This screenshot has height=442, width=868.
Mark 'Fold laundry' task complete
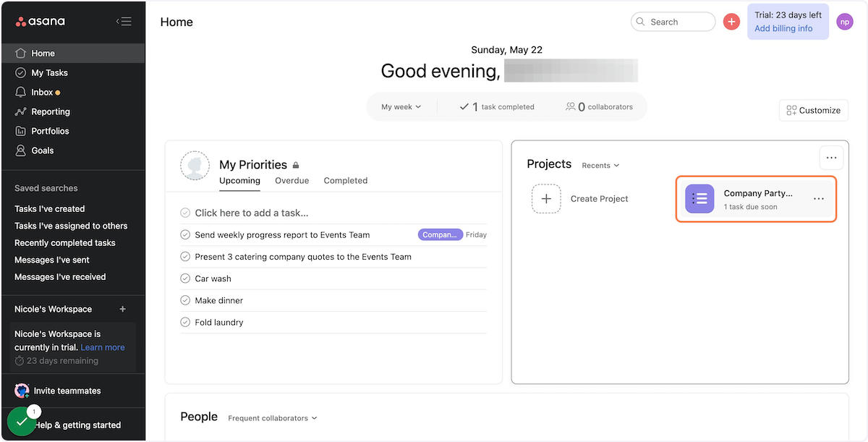185,322
